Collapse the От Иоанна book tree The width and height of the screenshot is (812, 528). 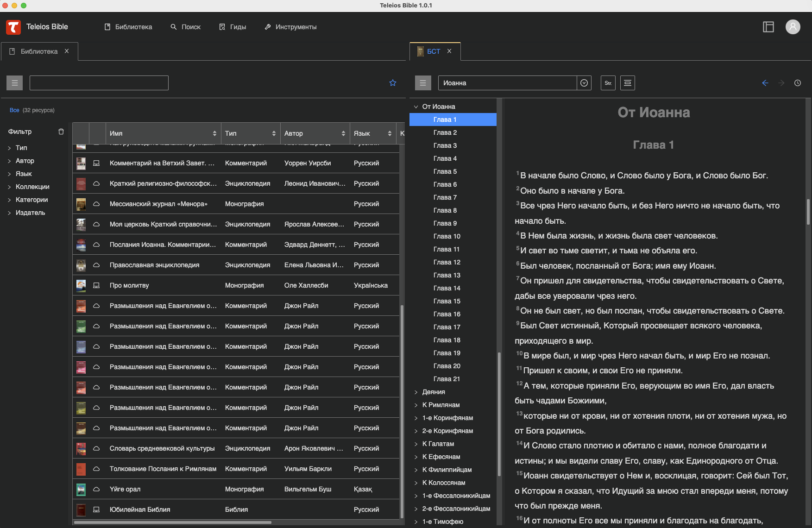[416, 107]
